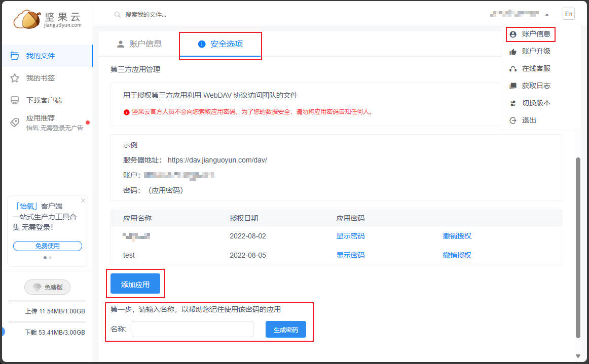Open 我的书签 star icon in sidebar

pos(15,78)
